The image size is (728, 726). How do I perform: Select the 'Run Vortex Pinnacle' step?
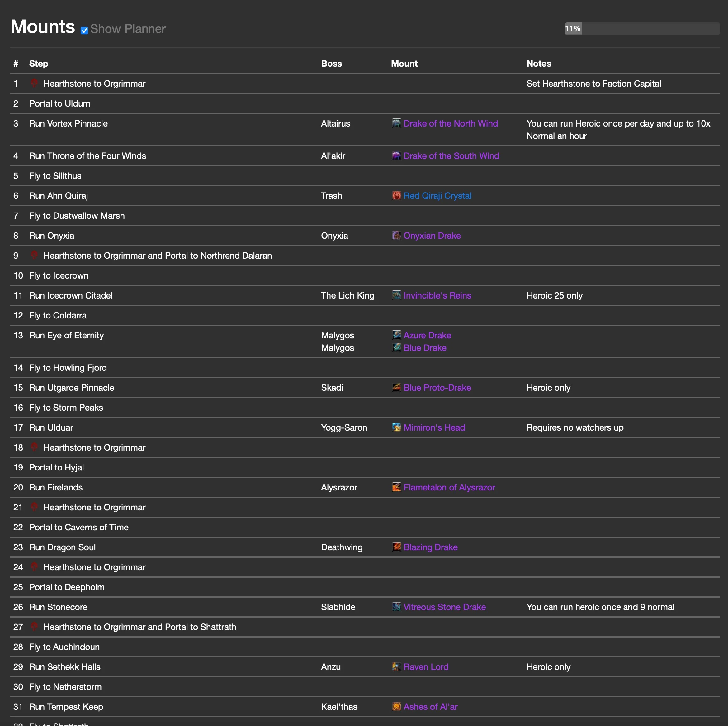click(69, 123)
